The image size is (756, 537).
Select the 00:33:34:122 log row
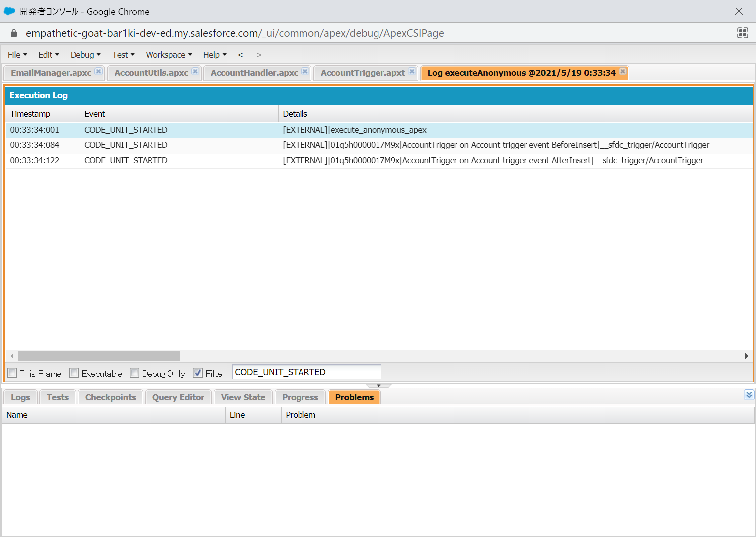tap(379, 161)
